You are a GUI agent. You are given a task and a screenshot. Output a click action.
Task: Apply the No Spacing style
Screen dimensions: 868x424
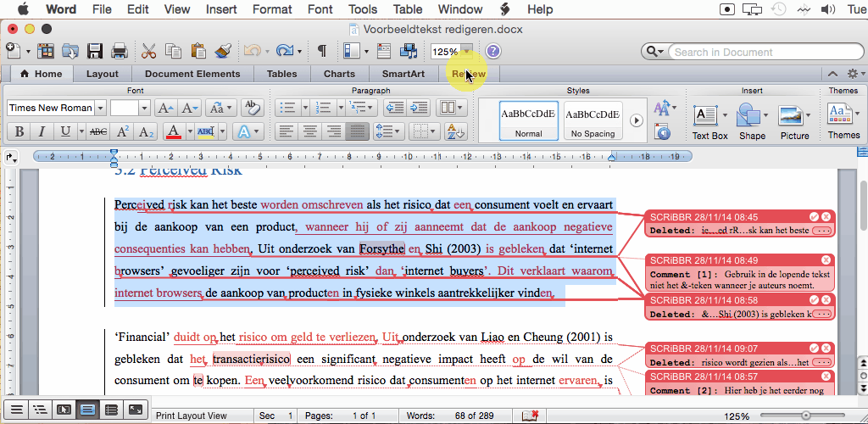(593, 120)
